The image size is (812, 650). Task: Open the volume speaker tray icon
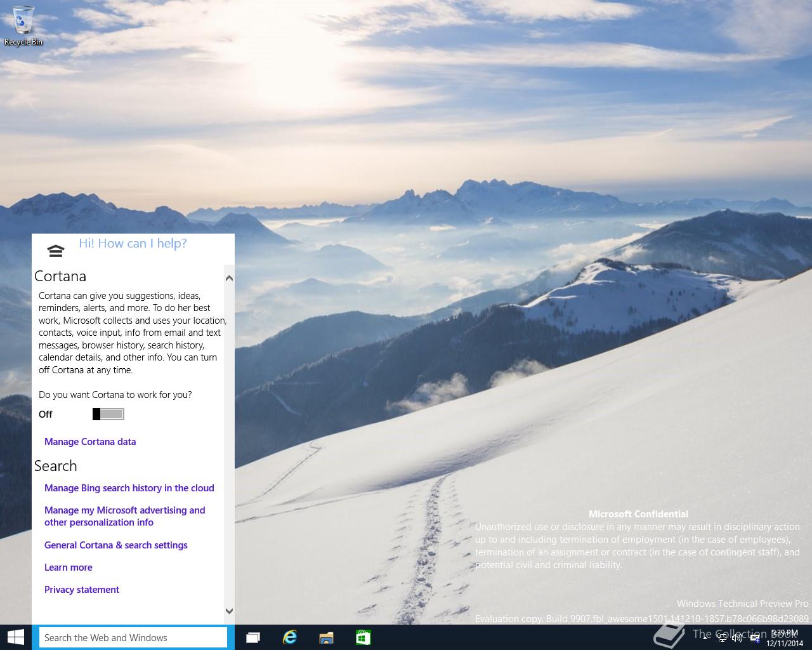tap(737, 638)
